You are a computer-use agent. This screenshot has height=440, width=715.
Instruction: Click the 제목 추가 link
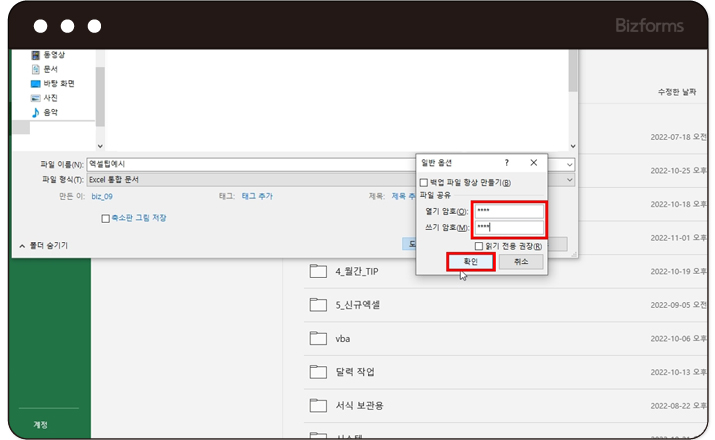point(404,196)
